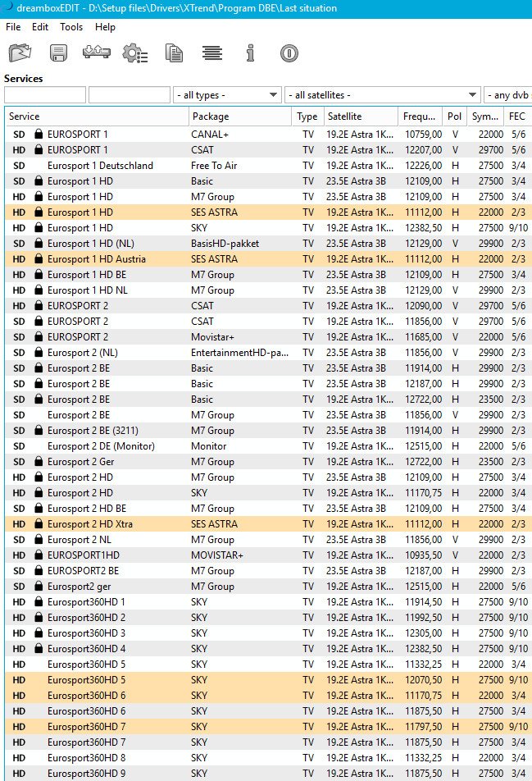Open FTP transfer to receiver icon
Image resolution: width=532 pixels, height=781 pixels.
coord(97,53)
